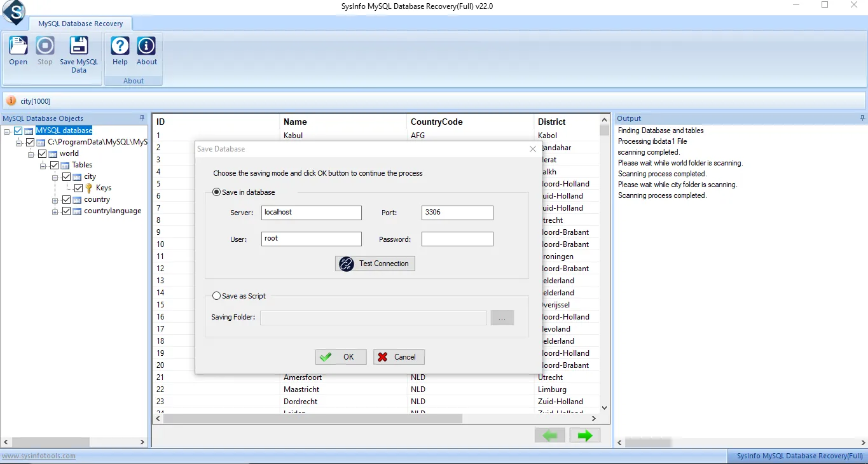
Task: Click the Password input field
Action: 457,239
